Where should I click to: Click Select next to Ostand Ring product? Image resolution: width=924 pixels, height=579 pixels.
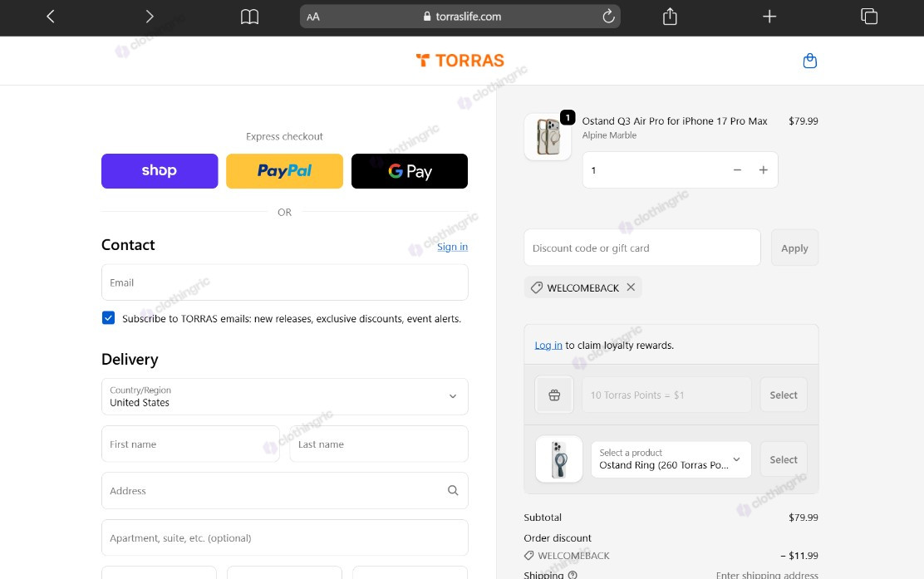click(x=784, y=459)
